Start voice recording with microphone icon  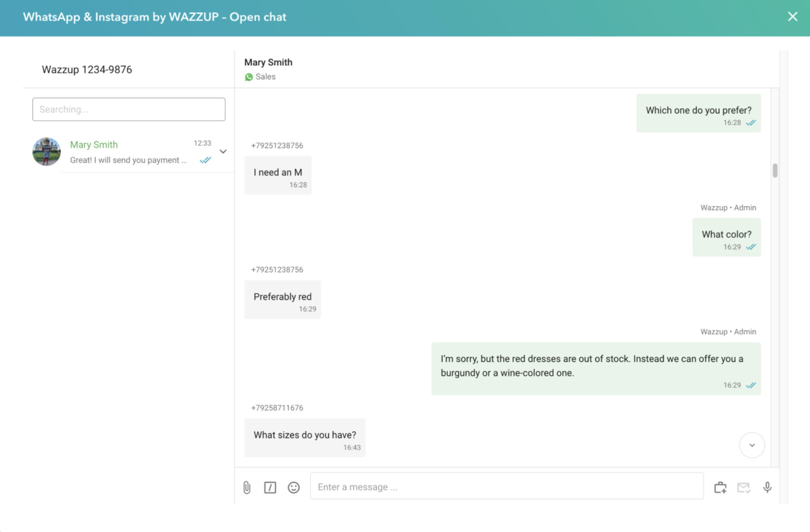pos(767,487)
